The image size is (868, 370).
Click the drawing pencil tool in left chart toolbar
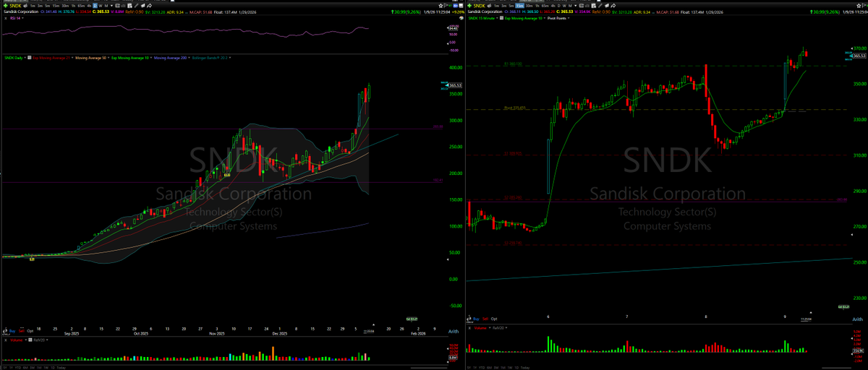click(x=136, y=6)
